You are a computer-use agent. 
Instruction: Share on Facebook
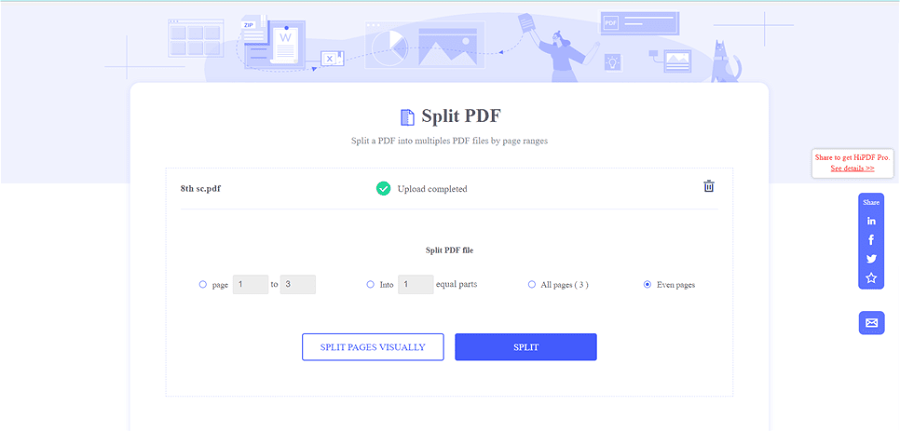click(x=871, y=240)
